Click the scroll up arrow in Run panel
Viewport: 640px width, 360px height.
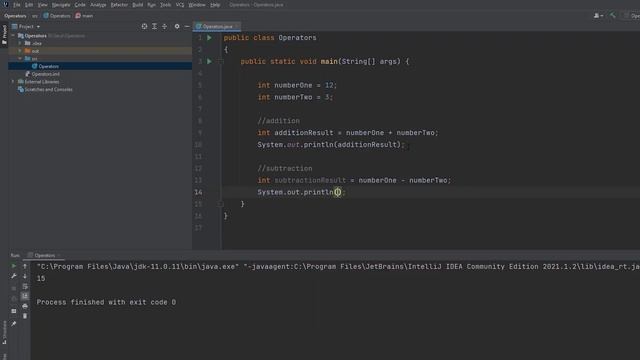pos(25,266)
